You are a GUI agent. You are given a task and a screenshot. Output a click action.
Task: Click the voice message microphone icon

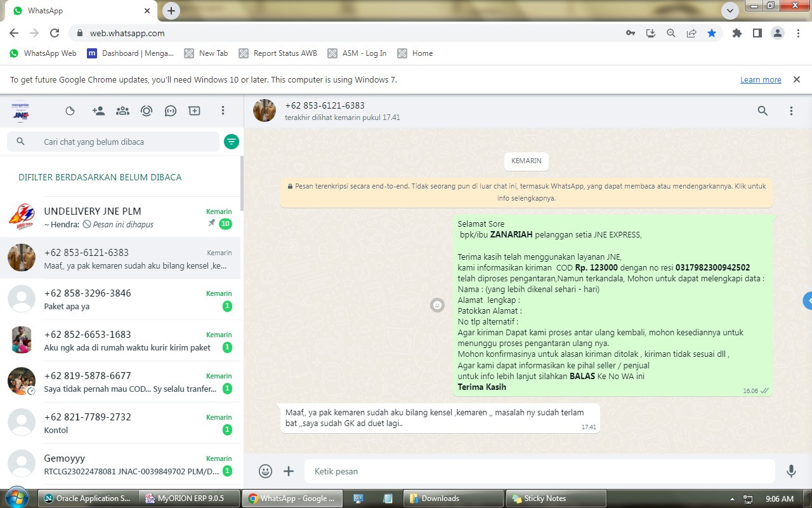coord(791,471)
